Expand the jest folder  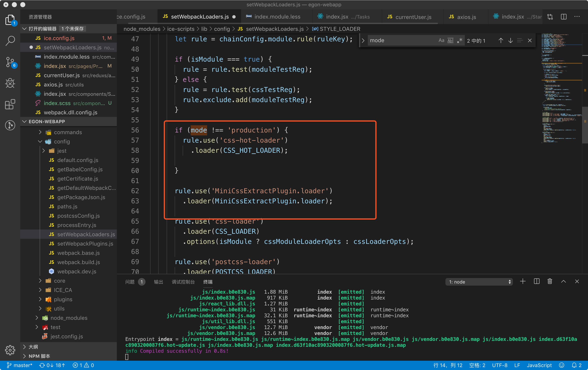[x=44, y=151]
